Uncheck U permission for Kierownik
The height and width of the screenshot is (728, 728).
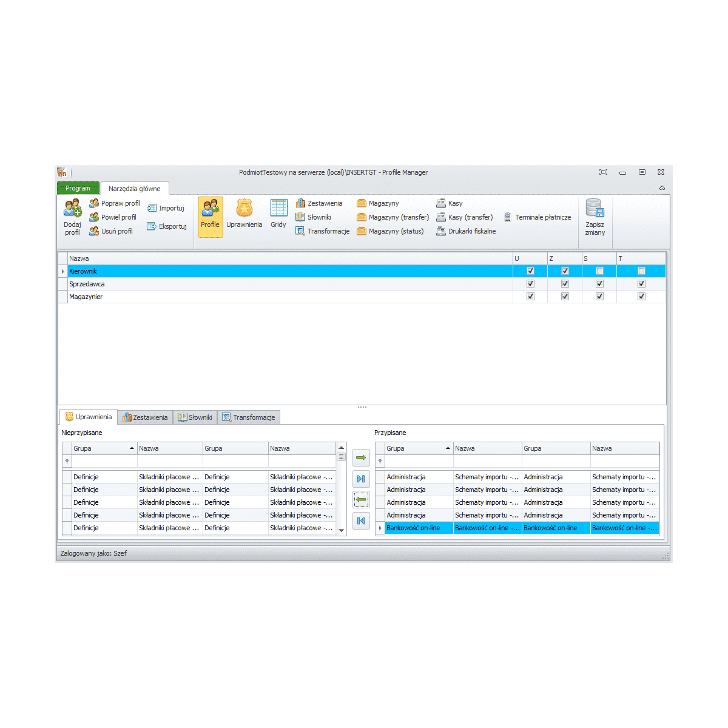coord(530,271)
